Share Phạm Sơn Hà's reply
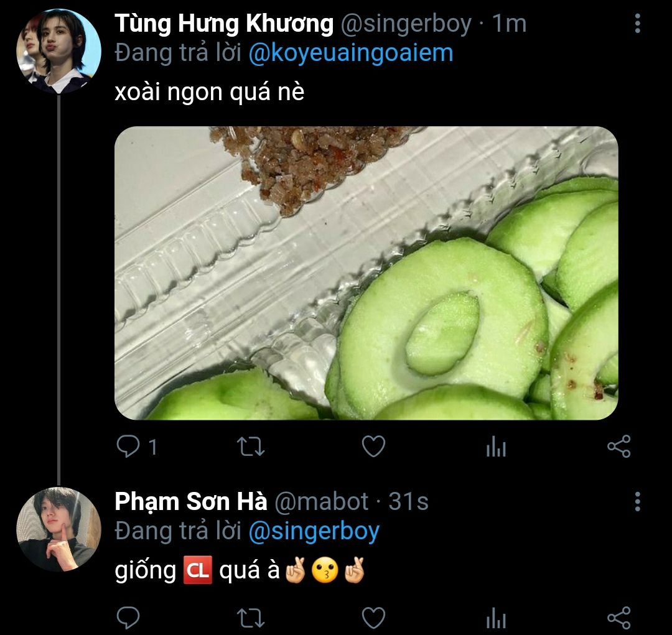Viewport: 672px width, 635px height. click(618, 618)
